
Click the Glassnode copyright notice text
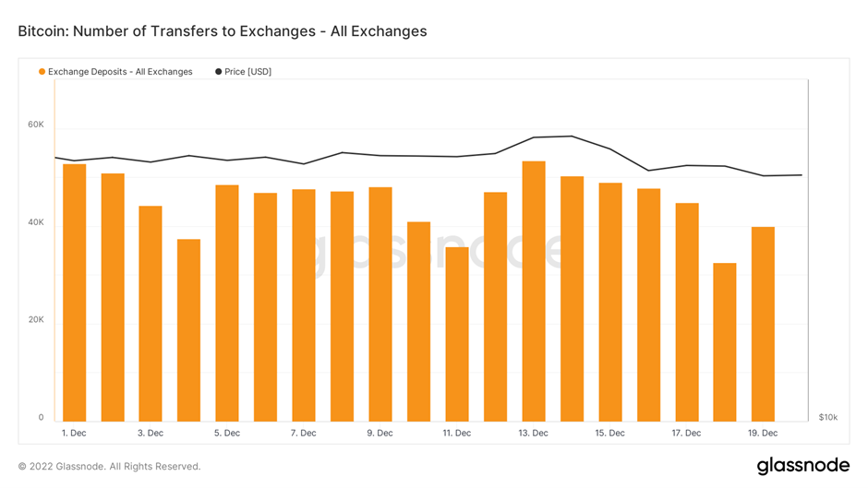[109, 466]
